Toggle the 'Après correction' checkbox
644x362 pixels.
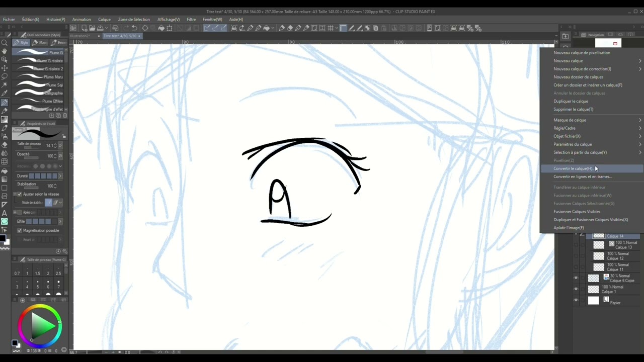point(20,212)
